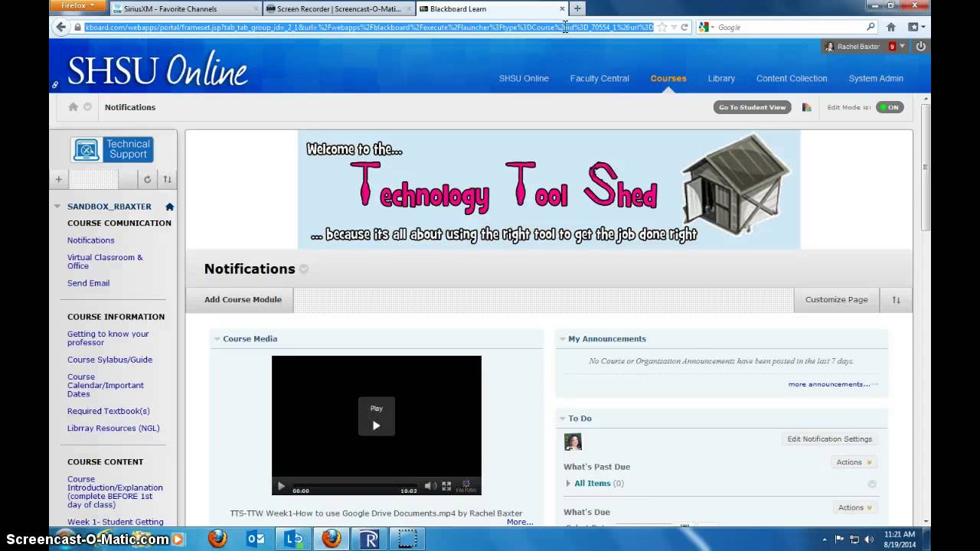Open Firefox from the Windows taskbar

point(217,539)
